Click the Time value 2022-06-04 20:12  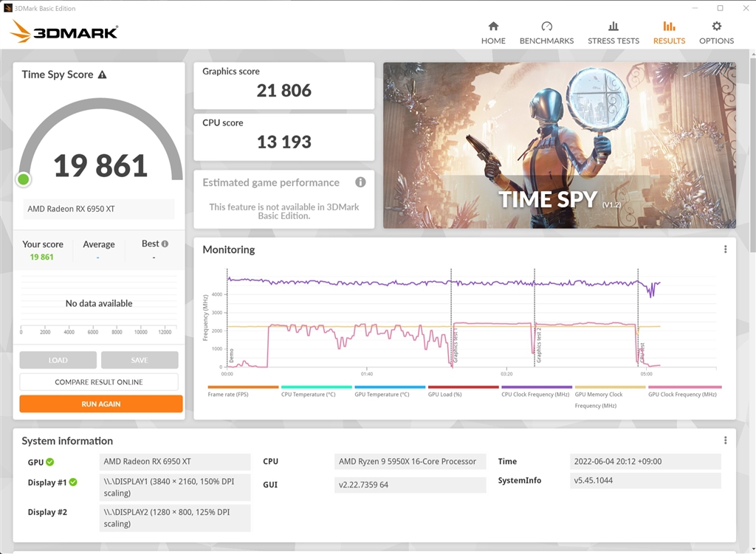[x=645, y=462]
